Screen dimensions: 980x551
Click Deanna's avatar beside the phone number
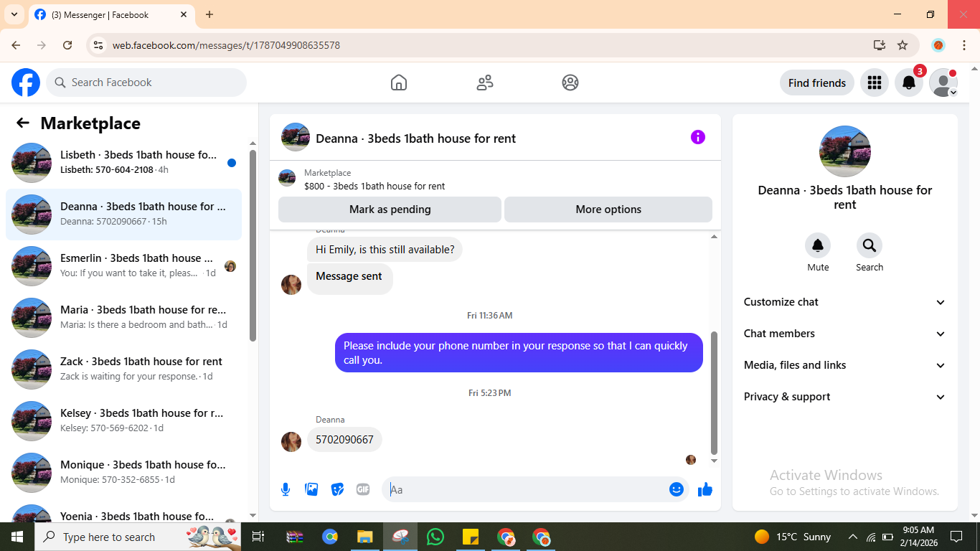tap(291, 442)
